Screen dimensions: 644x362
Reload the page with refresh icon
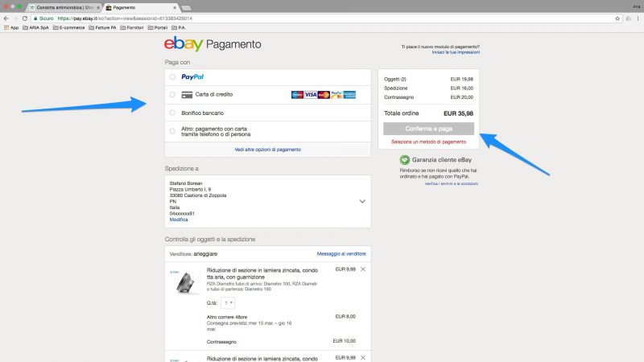tap(25, 17)
